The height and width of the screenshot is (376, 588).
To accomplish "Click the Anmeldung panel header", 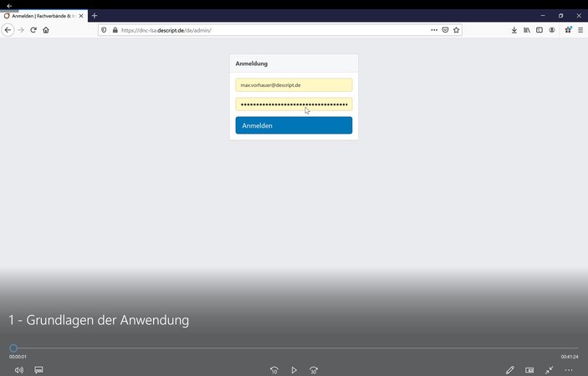I will (x=294, y=64).
